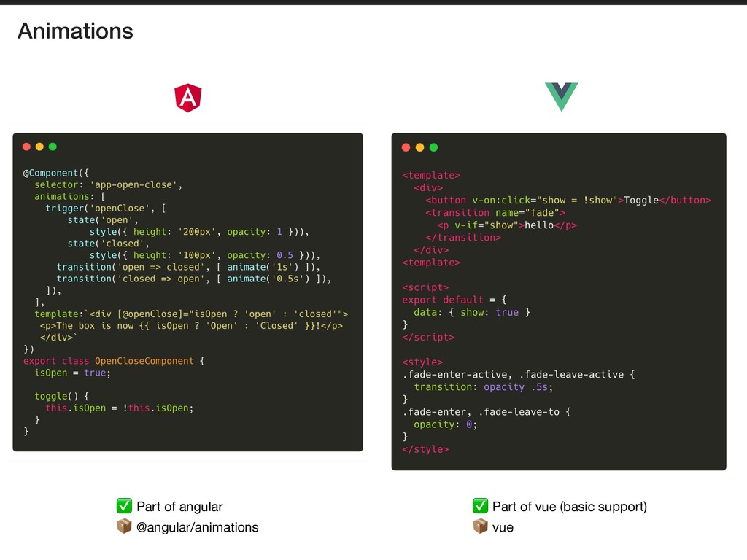Click 'Part of vue (basic support)' text

tap(570, 506)
